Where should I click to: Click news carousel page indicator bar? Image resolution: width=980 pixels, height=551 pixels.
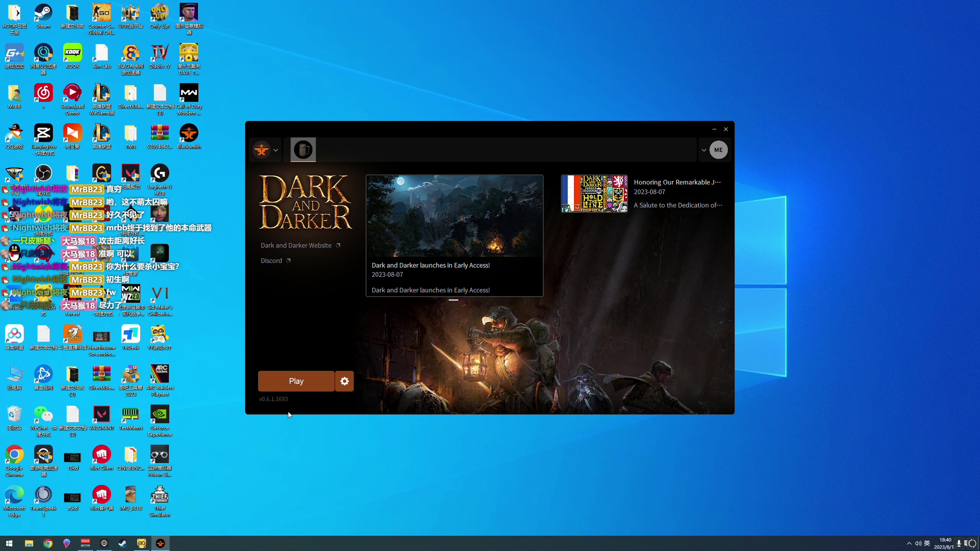point(453,300)
